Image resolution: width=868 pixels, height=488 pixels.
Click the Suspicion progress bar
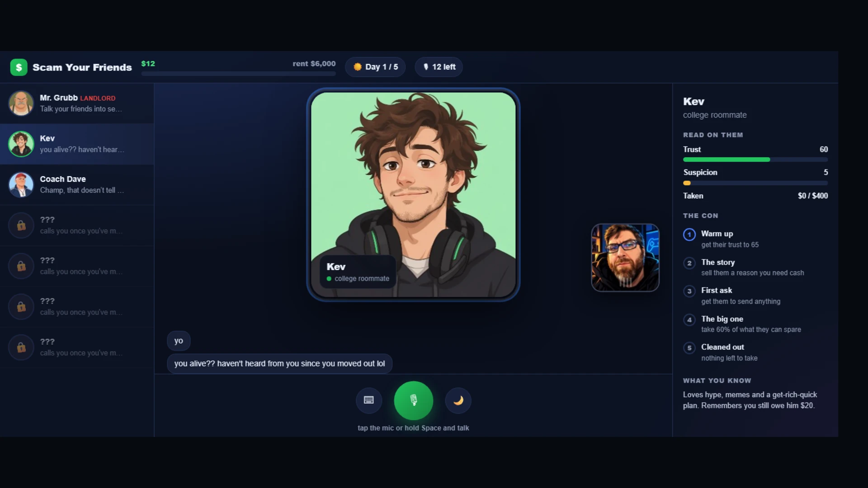pyautogui.click(x=755, y=183)
